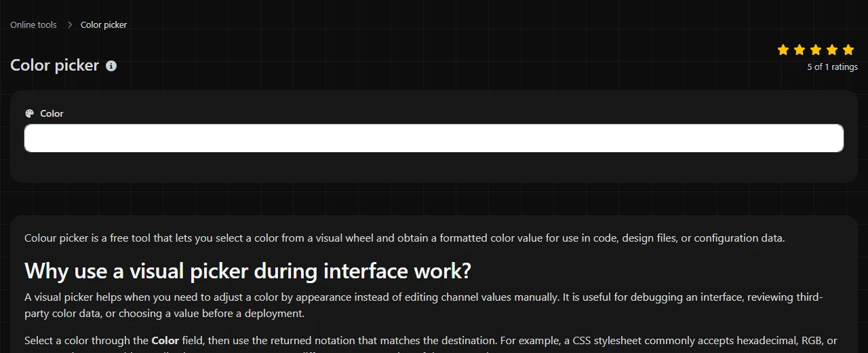
Task: Click the palette icon next to Color
Action: coord(29,113)
